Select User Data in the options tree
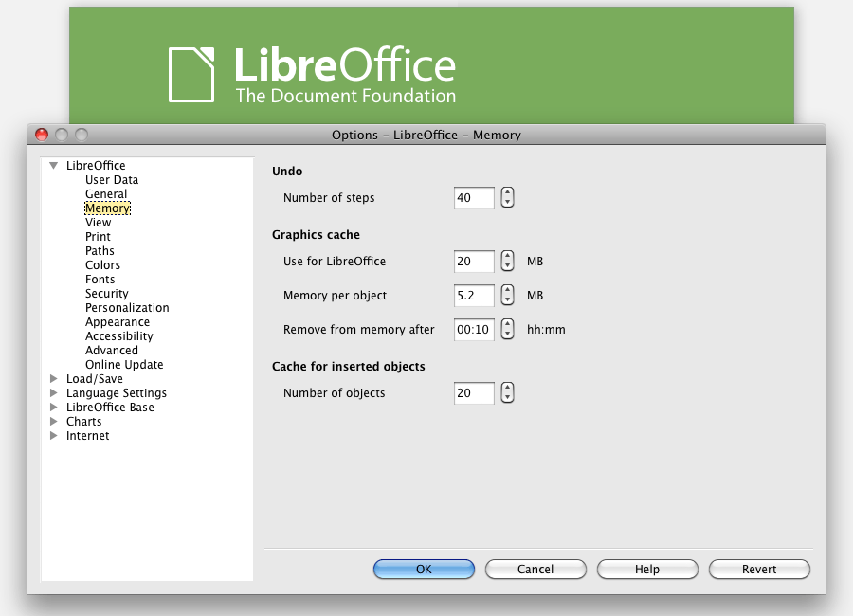853x616 pixels. pyautogui.click(x=112, y=179)
